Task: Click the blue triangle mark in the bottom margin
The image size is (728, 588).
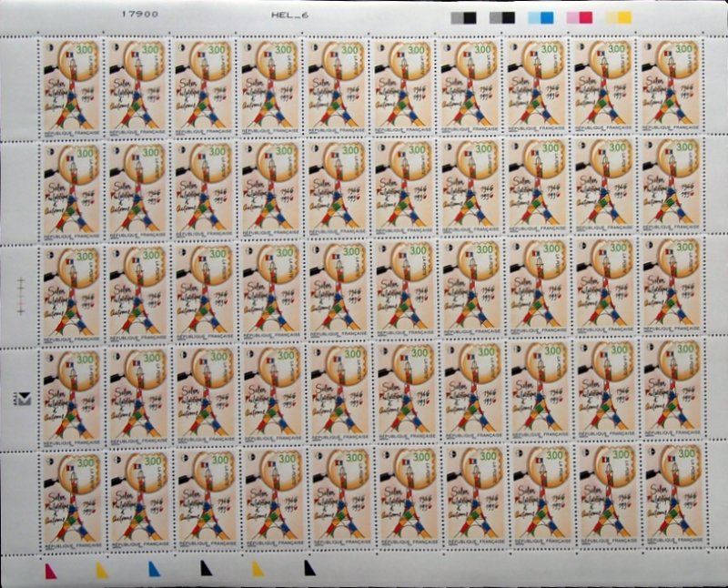Action: click(x=152, y=570)
